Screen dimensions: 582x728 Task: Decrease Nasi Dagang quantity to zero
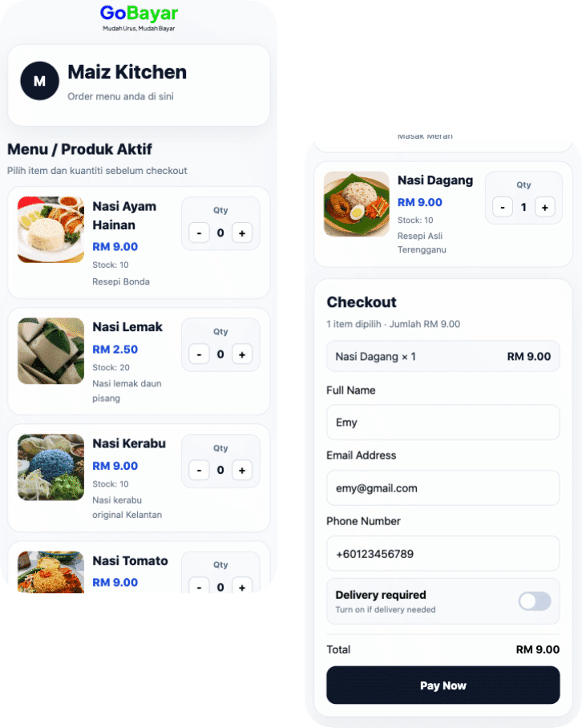coord(502,207)
